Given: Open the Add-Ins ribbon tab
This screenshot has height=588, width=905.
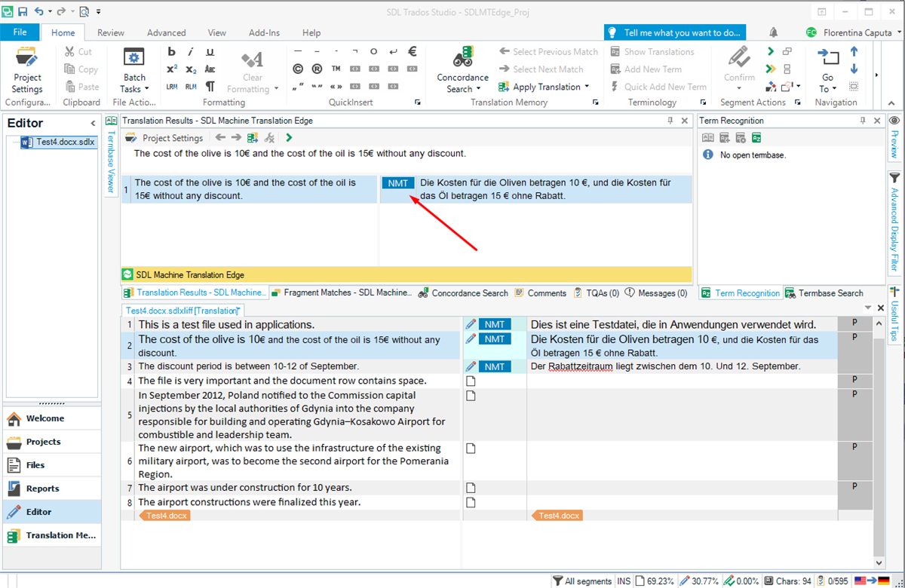Looking at the screenshot, I should [x=265, y=32].
